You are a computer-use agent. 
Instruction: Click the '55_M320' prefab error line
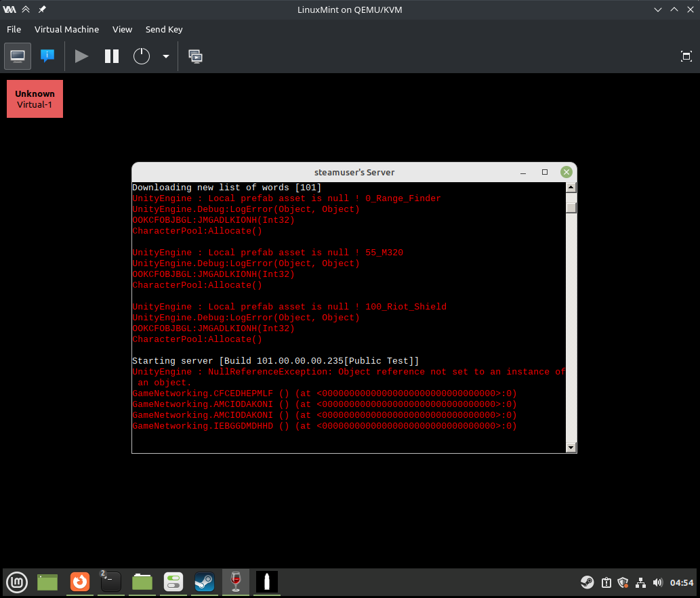268,253
